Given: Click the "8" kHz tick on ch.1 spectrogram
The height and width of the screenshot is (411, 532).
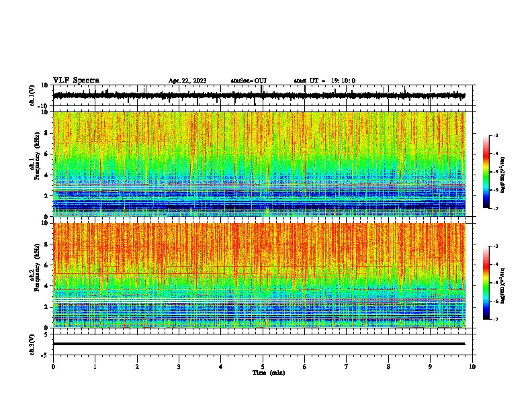Looking at the screenshot, I should [46, 133].
